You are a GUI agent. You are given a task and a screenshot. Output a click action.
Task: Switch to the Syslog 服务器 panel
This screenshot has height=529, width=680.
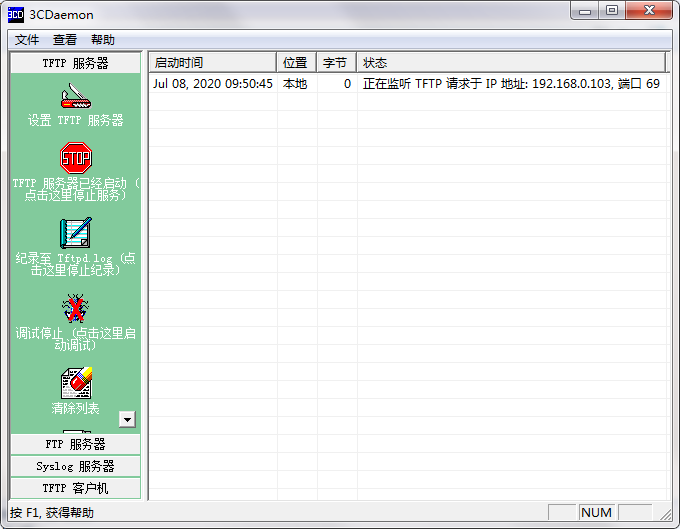(75, 467)
